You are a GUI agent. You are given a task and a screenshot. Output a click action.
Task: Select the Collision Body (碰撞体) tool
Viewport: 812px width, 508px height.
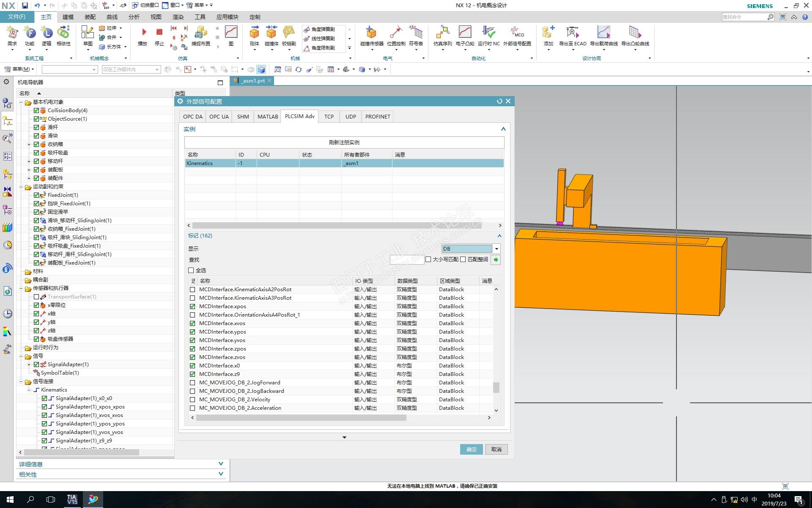[x=271, y=33]
